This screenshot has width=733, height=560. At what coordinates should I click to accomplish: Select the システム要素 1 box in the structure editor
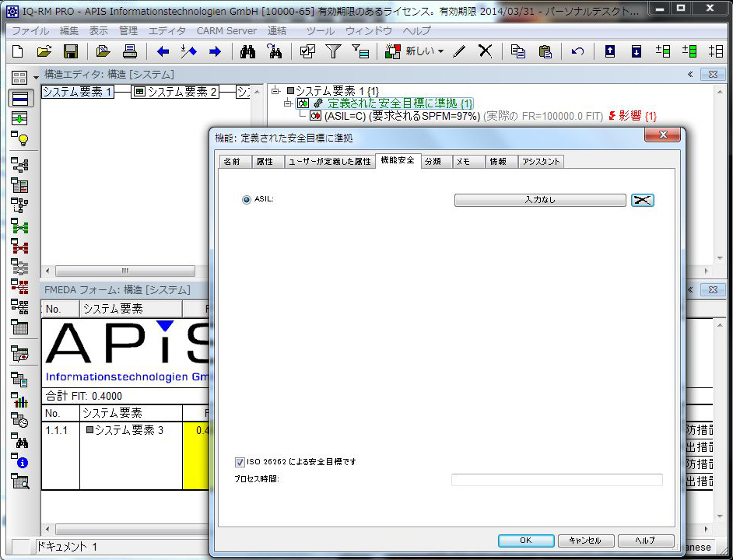click(x=78, y=92)
